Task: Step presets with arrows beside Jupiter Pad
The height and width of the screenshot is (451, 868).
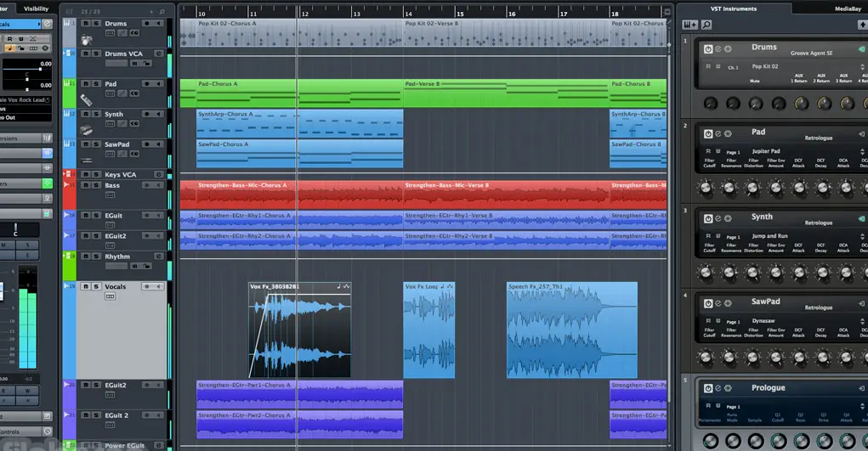Action: click(x=862, y=151)
